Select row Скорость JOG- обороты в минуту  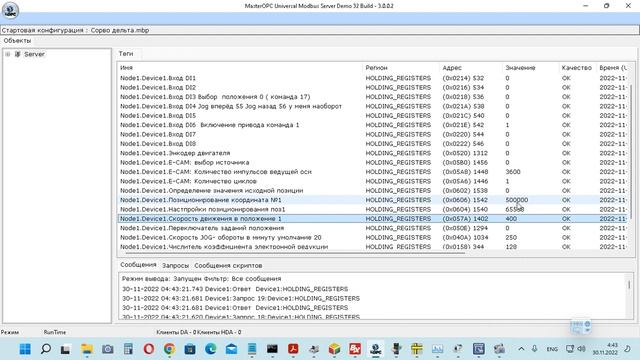[373, 238]
